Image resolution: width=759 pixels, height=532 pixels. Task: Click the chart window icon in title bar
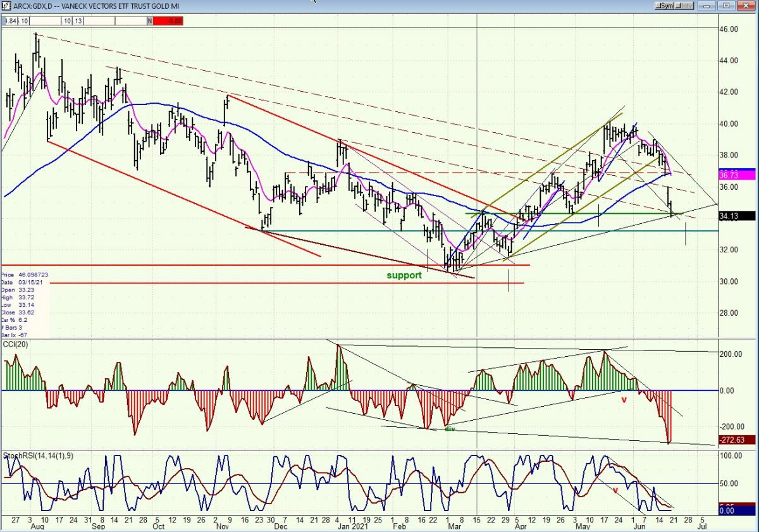point(6,6)
